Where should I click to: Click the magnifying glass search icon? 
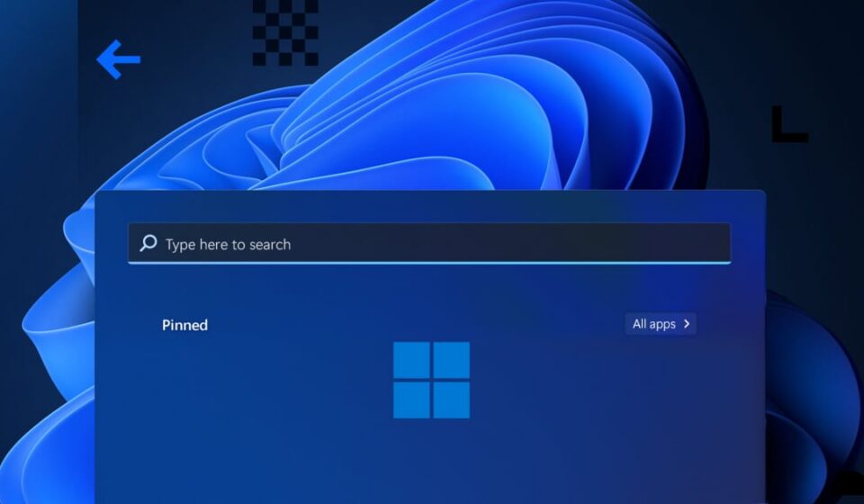(x=148, y=244)
